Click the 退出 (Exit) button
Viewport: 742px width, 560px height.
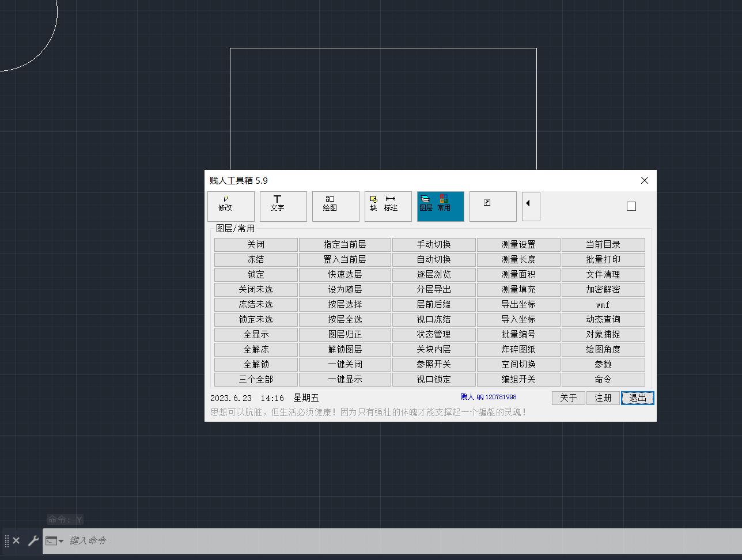pyautogui.click(x=637, y=398)
